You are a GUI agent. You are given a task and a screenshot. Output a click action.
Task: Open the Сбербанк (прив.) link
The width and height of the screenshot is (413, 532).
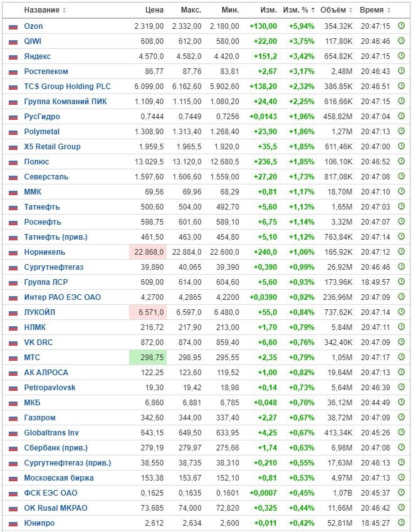pyautogui.click(x=56, y=448)
